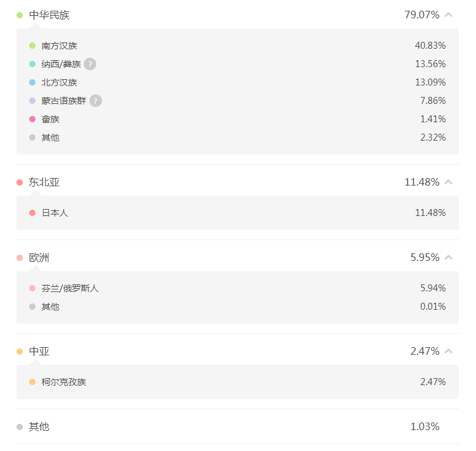
Task: Select the 纳西/彝族 row label
Action: [x=61, y=64]
